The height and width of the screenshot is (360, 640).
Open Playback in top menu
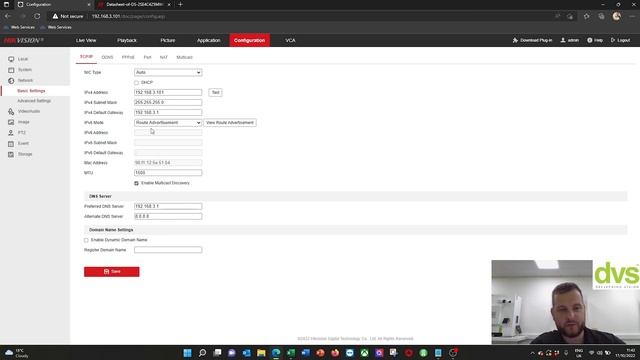127,40
